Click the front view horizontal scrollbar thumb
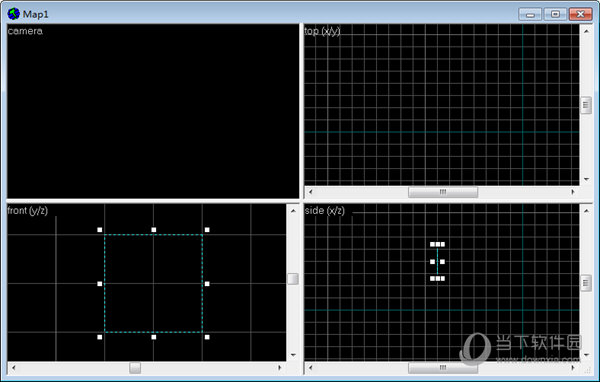The width and height of the screenshot is (600, 382). click(135, 368)
